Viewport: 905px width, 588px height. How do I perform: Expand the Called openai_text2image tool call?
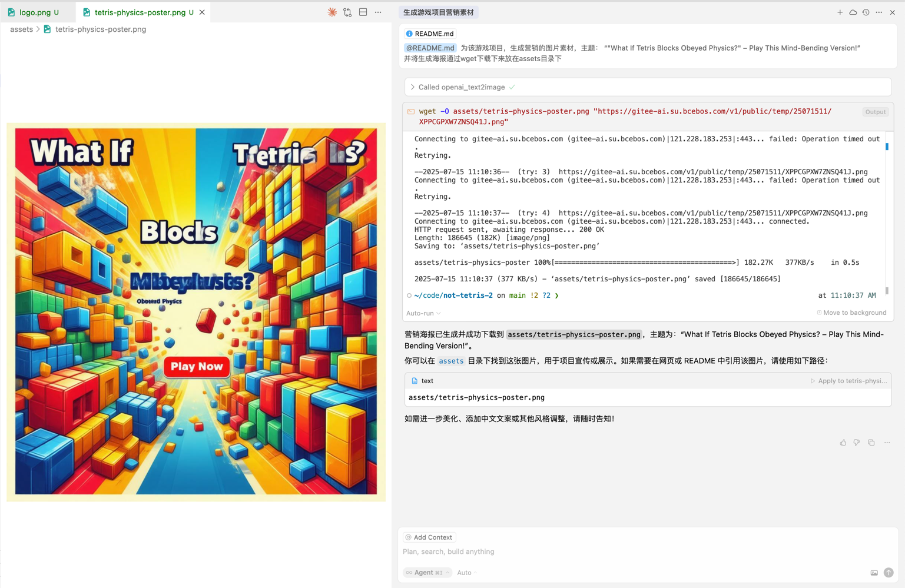pyautogui.click(x=413, y=87)
